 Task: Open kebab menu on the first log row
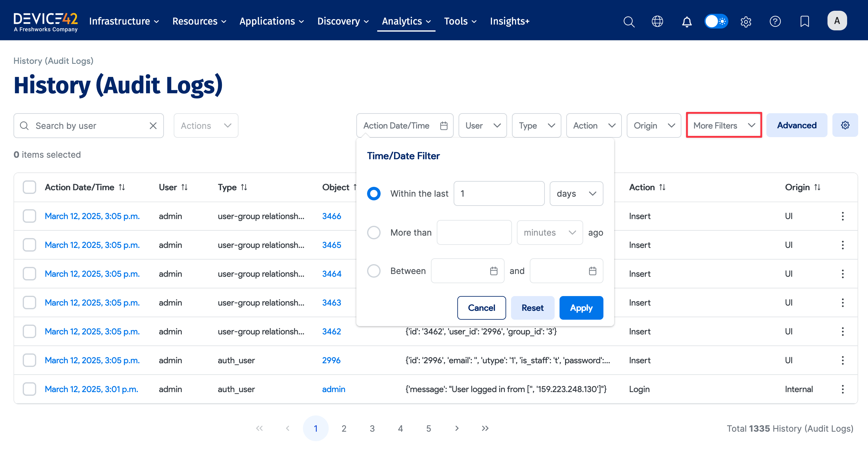click(x=843, y=216)
